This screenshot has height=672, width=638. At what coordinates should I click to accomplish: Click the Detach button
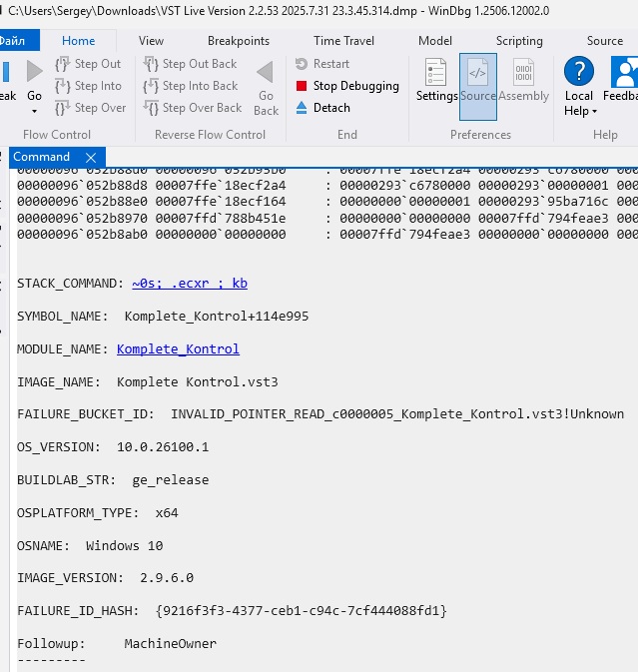(x=323, y=108)
